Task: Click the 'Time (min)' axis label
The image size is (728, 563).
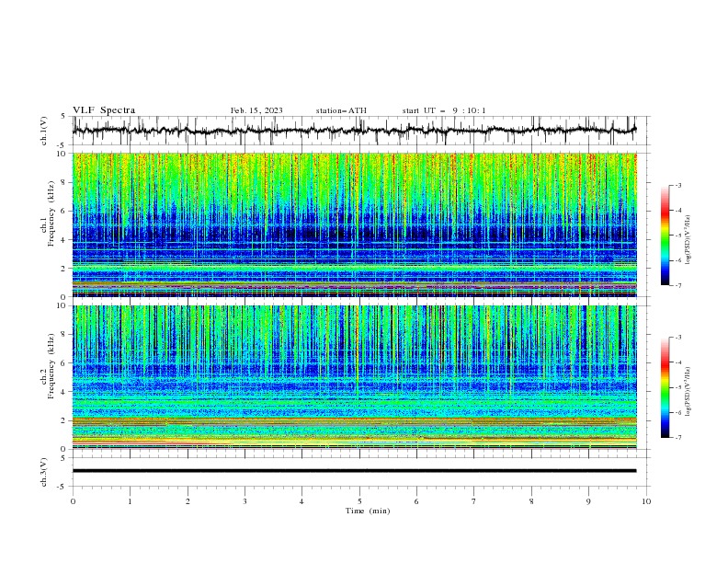Action: click(x=368, y=511)
